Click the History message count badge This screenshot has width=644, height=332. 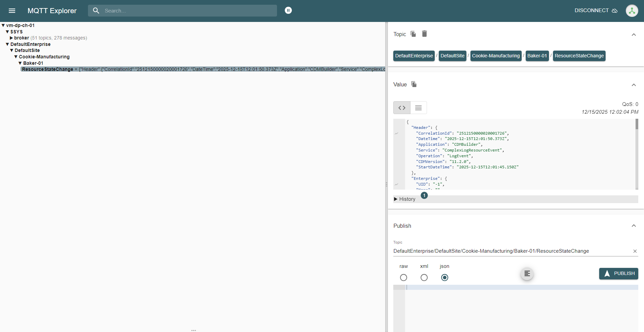[x=424, y=195]
